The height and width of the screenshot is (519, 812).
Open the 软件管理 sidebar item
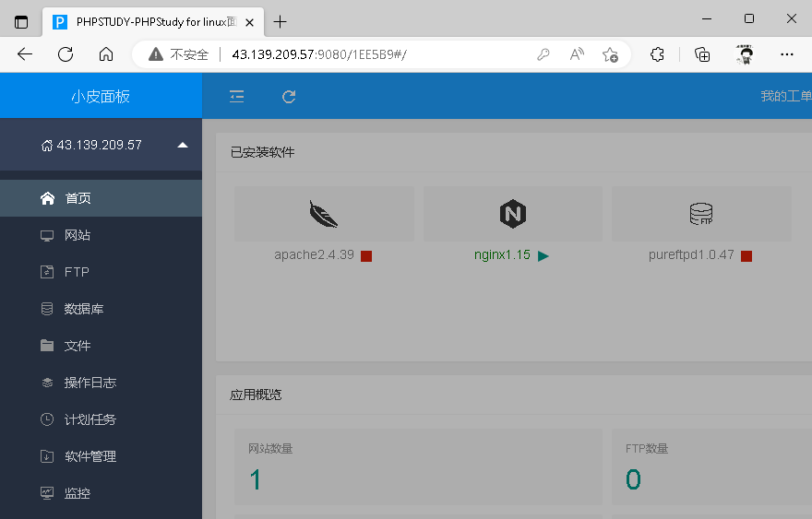click(x=101, y=456)
